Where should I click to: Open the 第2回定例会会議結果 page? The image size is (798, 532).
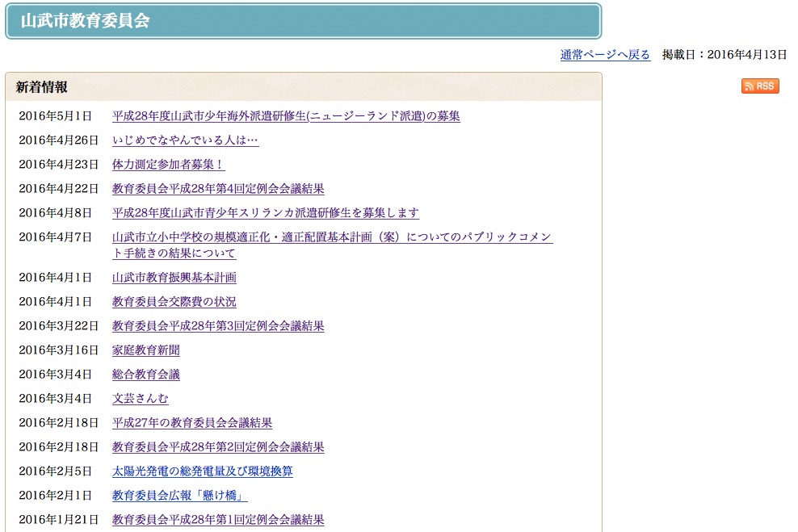pyautogui.click(x=218, y=446)
